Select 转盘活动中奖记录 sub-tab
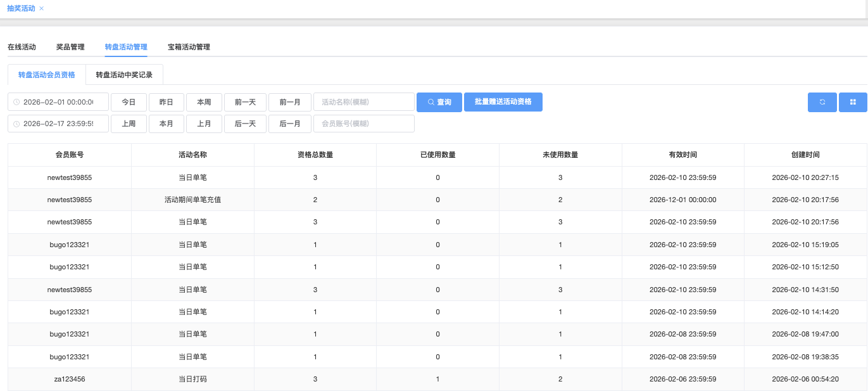The height and width of the screenshot is (391, 868). coord(124,75)
